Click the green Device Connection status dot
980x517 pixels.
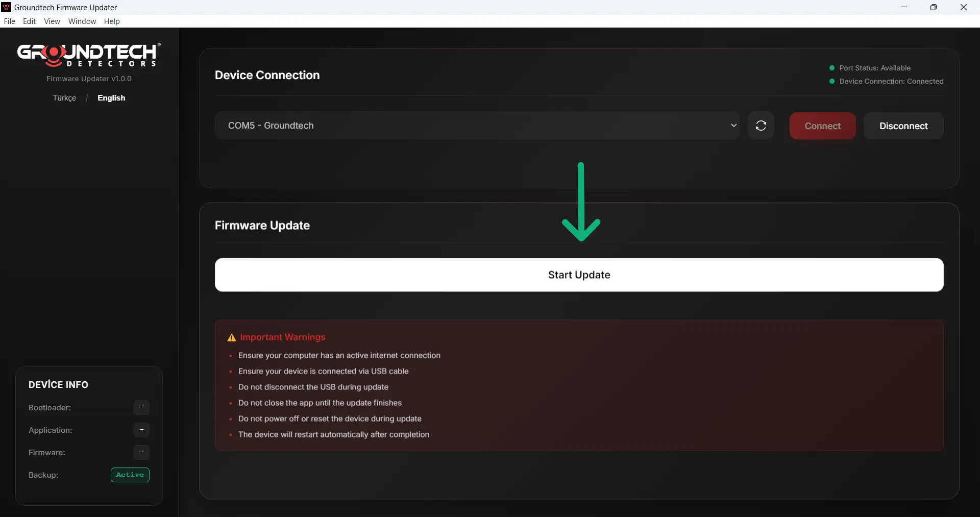pyautogui.click(x=832, y=81)
